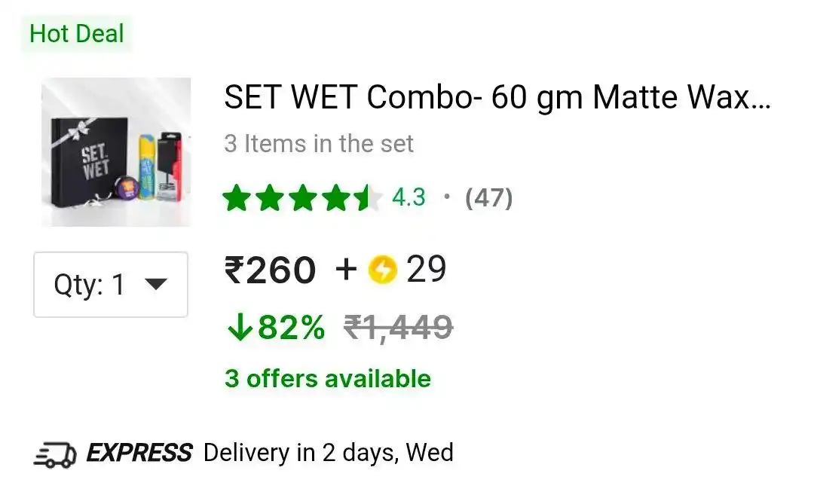Click the 3 Items in the set text

[x=319, y=144]
